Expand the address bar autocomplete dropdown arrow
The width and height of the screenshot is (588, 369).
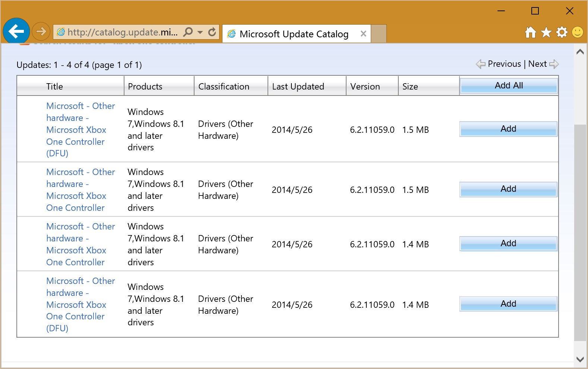pyautogui.click(x=200, y=32)
